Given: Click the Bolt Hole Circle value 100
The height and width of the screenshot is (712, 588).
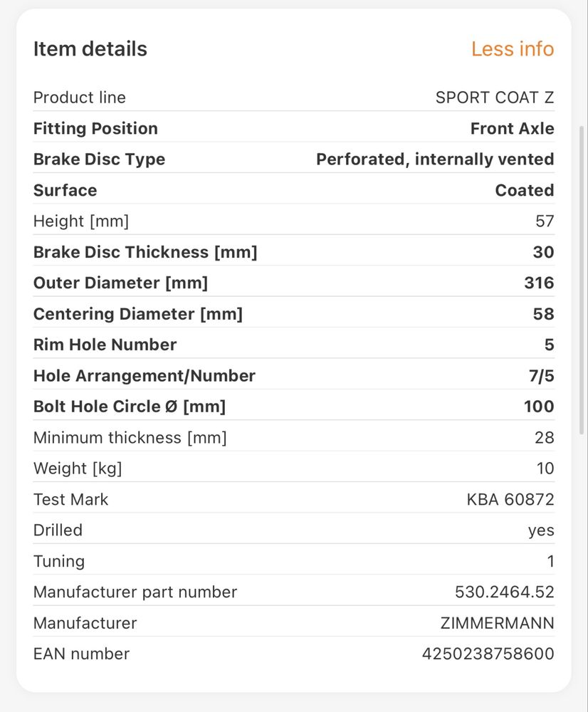Looking at the screenshot, I should click(539, 407).
